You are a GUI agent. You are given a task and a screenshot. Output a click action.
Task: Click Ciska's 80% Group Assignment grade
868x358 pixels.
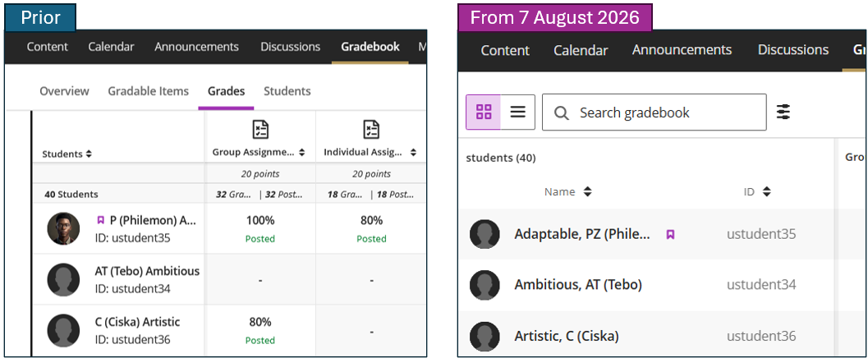pos(260,322)
